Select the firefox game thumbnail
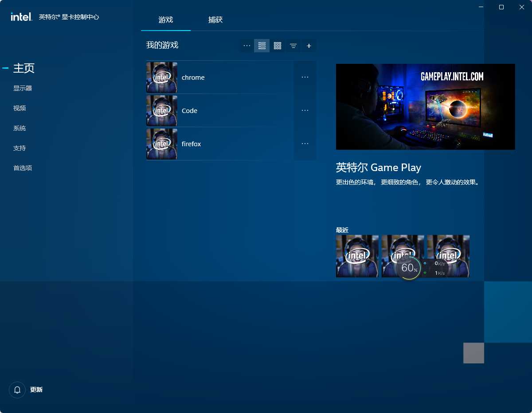Viewport: 532px width, 413px height. [x=162, y=144]
